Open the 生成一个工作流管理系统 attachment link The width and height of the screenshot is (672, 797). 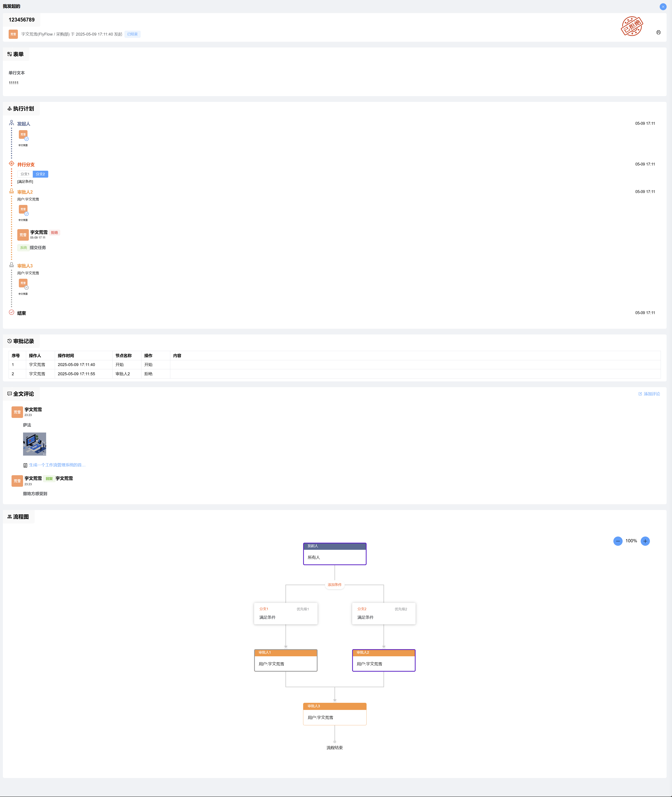57,465
